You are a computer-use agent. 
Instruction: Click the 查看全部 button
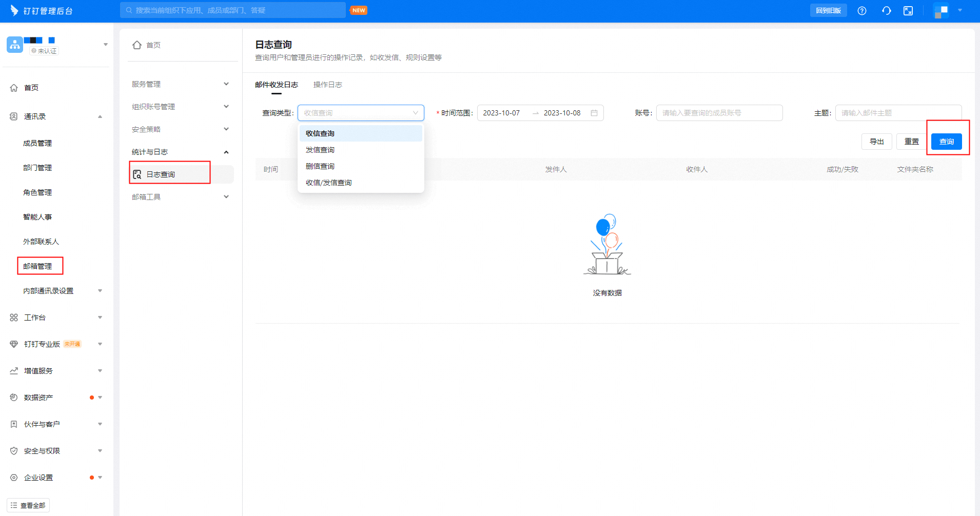(28, 505)
